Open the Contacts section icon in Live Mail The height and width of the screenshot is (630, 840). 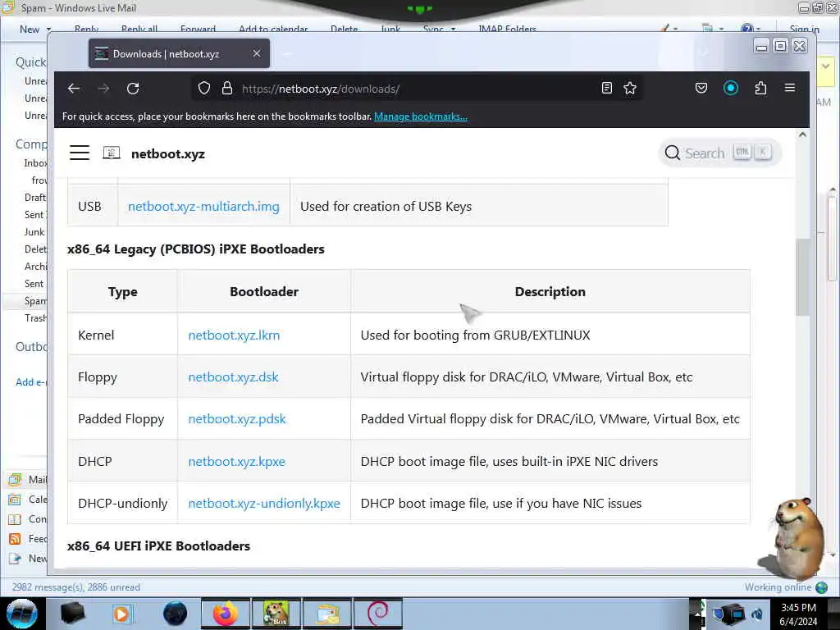[15, 519]
